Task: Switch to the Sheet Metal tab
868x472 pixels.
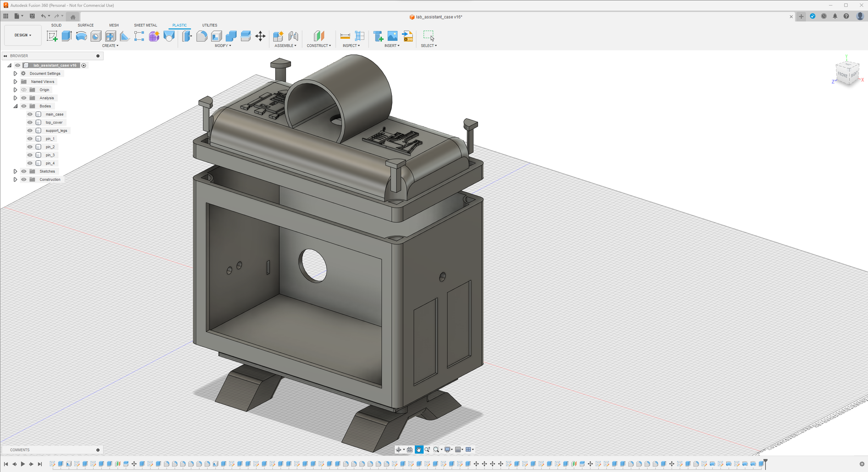Action: [x=145, y=25]
